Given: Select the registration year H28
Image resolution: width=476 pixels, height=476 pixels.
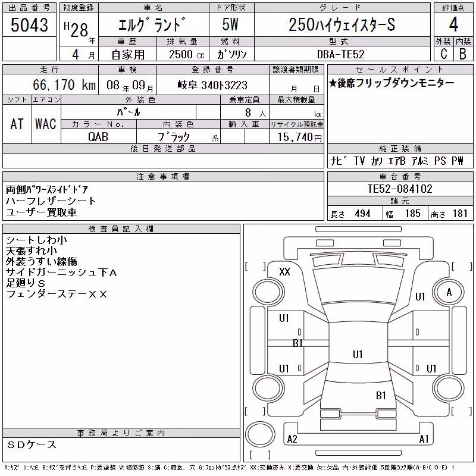Looking at the screenshot, I should 76,30.
